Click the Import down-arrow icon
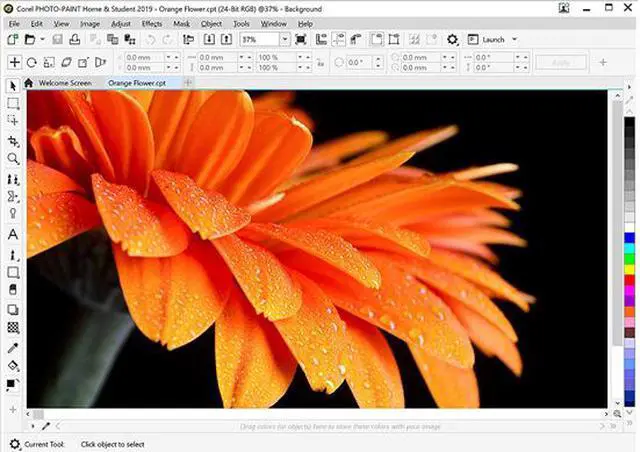This screenshot has width=640, height=452. click(209, 40)
